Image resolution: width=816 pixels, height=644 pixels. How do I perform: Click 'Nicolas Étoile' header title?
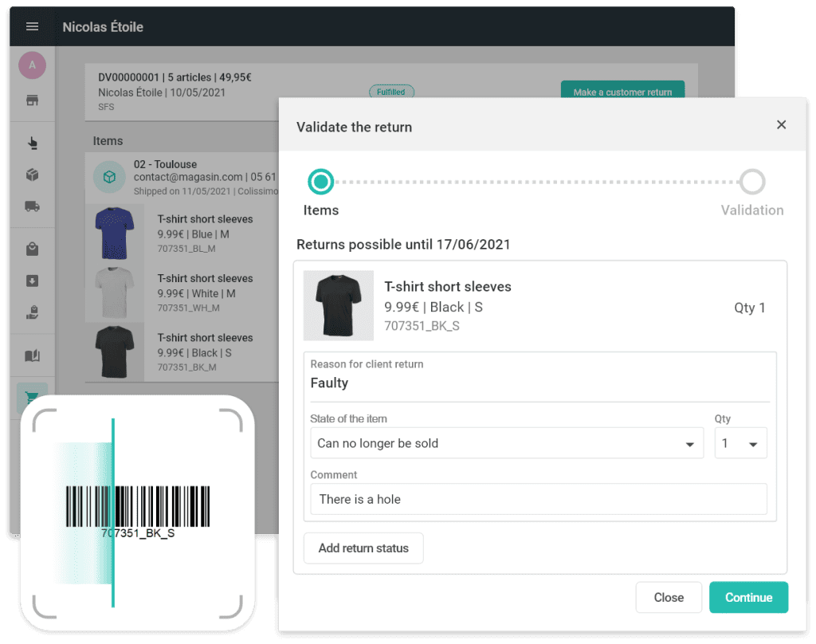click(103, 27)
